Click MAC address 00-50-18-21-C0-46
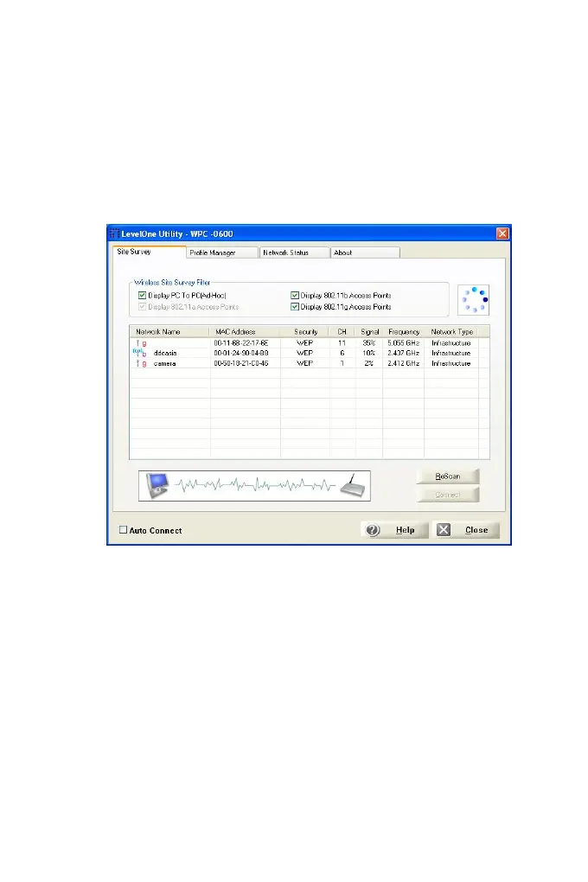 point(241,363)
